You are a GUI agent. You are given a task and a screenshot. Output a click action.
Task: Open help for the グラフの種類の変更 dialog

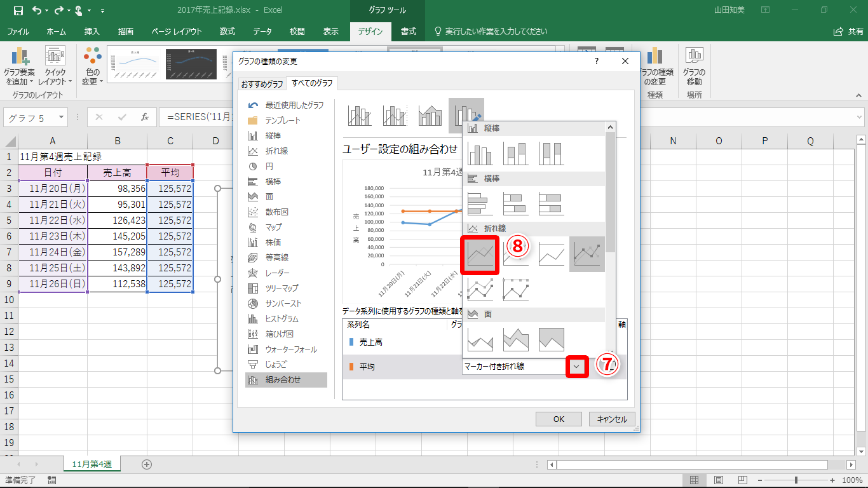click(x=596, y=61)
